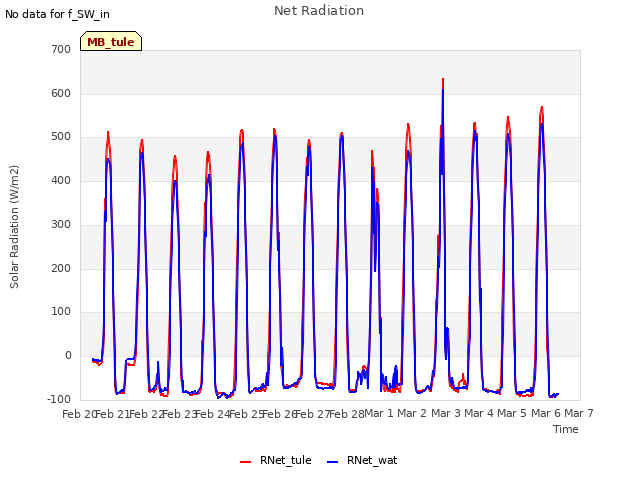Image resolution: width=640 pixels, height=480 pixels.
Task: Click the 600 y-axis label
Action: click(x=61, y=93)
